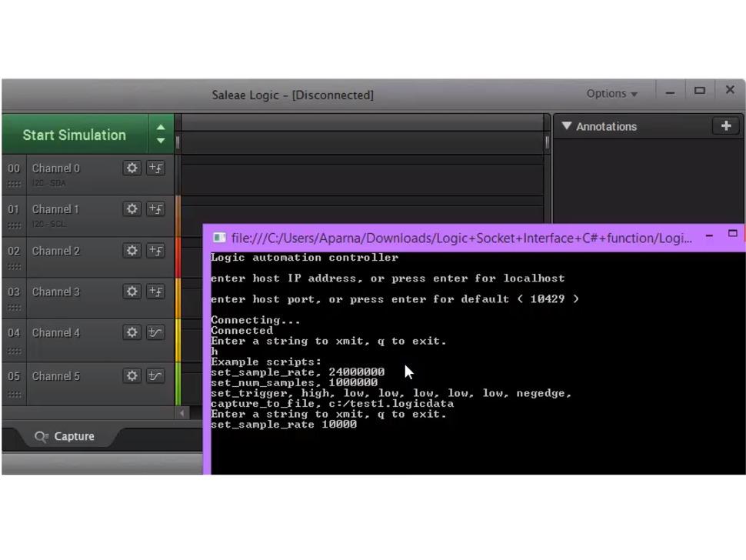Open Channel 1 settings gear
This screenshot has width=746, height=560.
pyautogui.click(x=132, y=208)
